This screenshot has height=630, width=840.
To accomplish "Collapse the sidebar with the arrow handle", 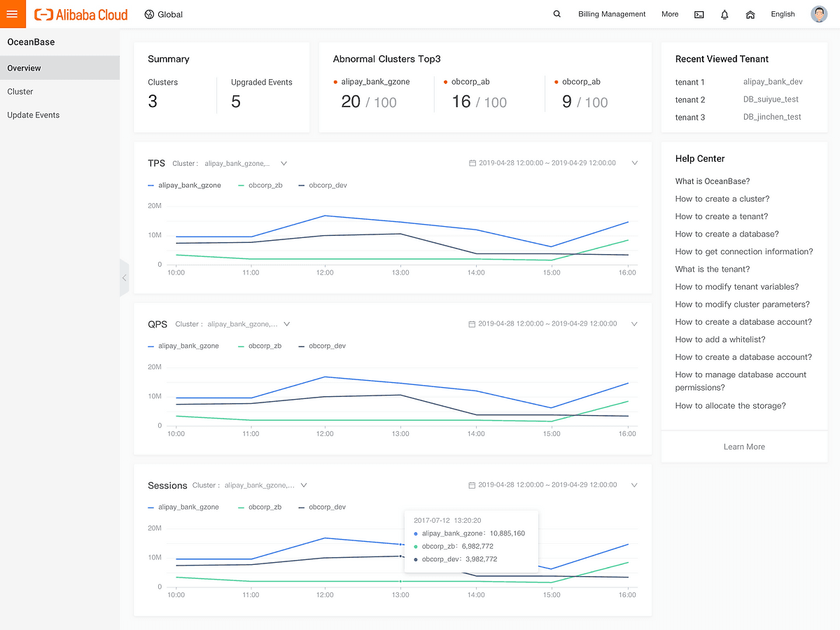I will [x=124, y=278].
